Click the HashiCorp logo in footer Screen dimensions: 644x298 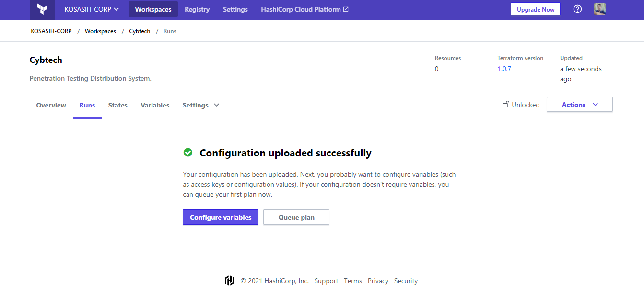point(230,281)
